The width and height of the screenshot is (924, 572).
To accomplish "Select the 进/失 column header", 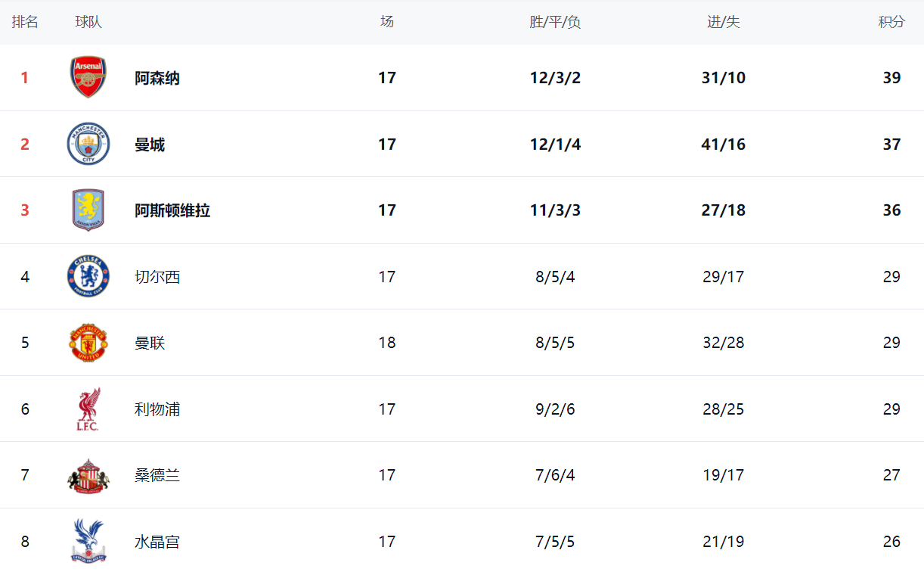I will (724, 22).
